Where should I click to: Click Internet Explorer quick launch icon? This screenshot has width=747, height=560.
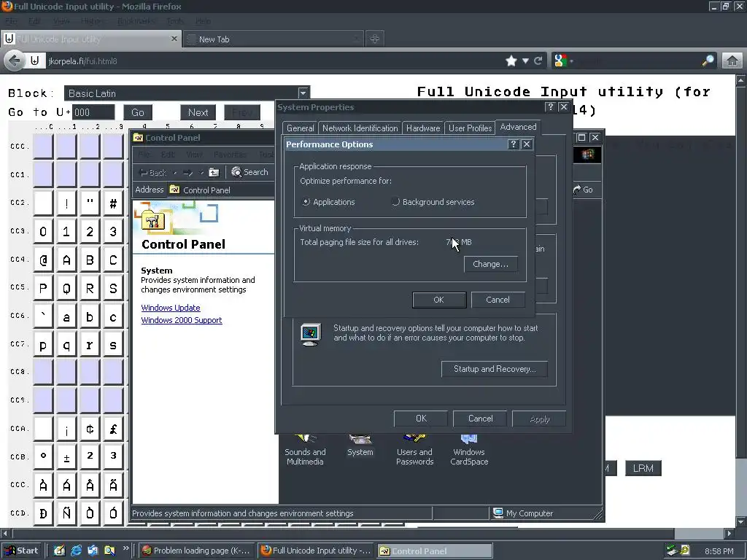point(76,551)
